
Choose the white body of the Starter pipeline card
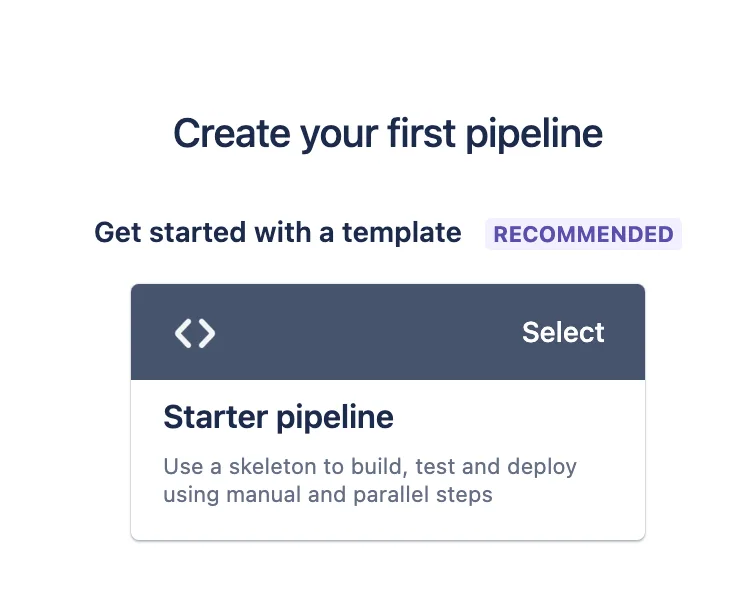(388, 460)
